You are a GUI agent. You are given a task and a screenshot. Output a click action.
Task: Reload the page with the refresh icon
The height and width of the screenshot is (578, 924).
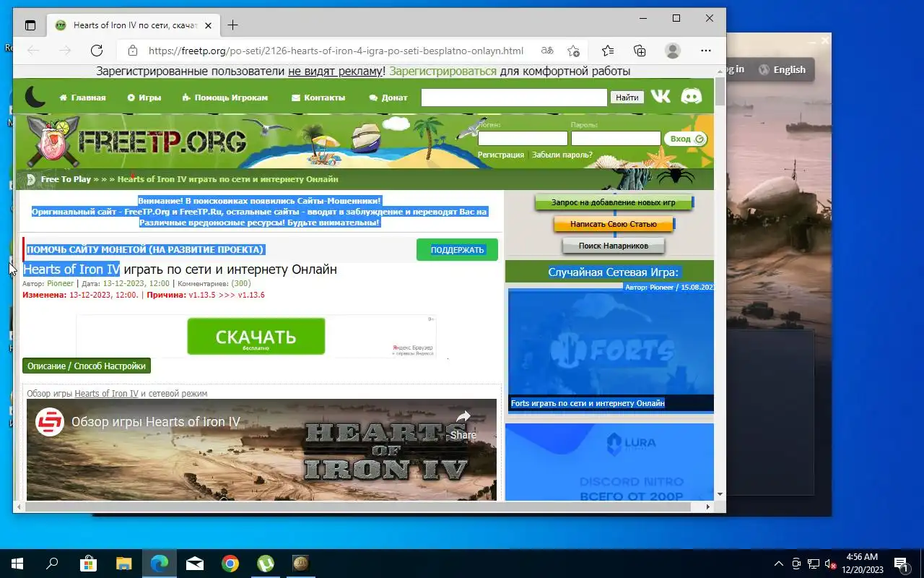(x=97, y=51)
